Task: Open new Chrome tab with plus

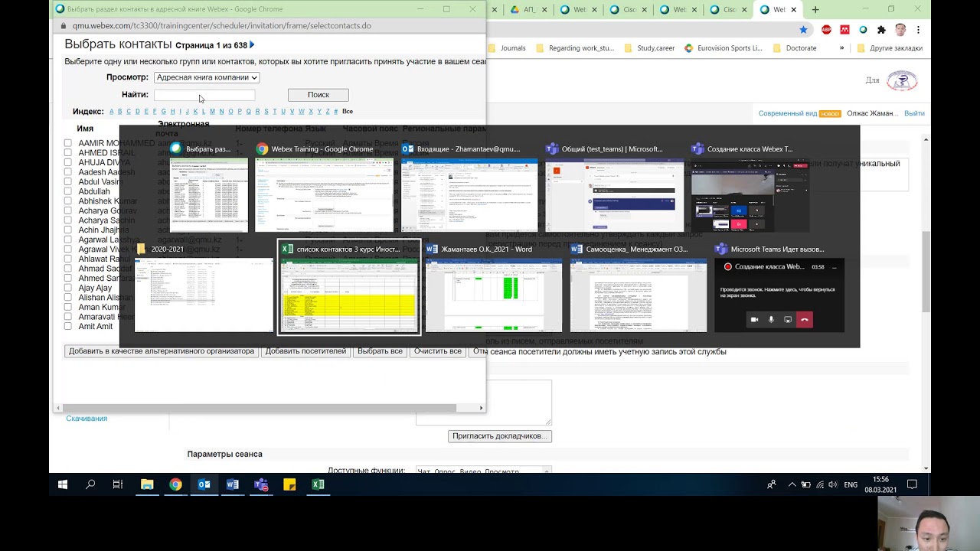Action: pos(815,10)
